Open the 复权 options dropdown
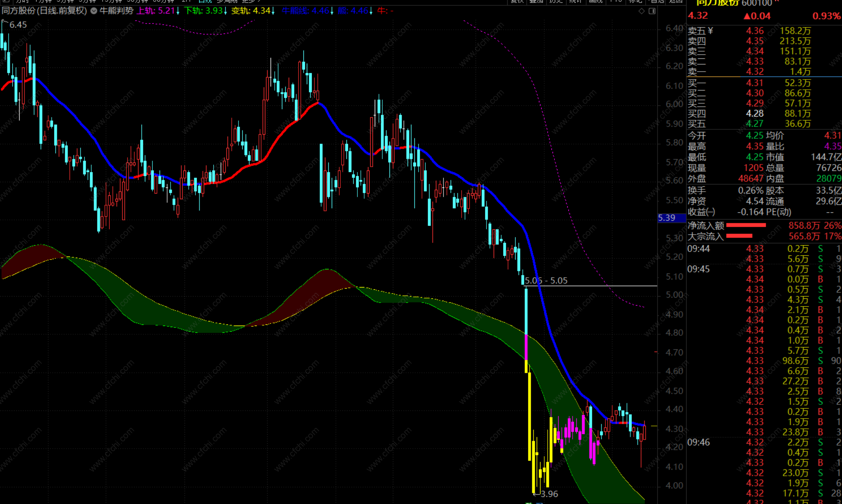Viewport: 842px width, 504px height. pos(517,1)
